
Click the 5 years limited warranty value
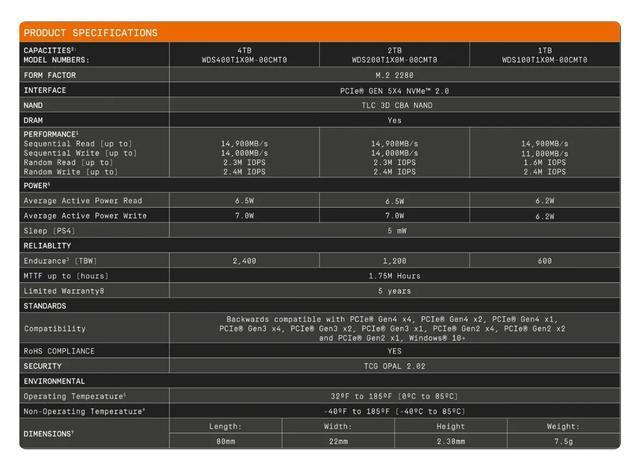coord(394,290)
